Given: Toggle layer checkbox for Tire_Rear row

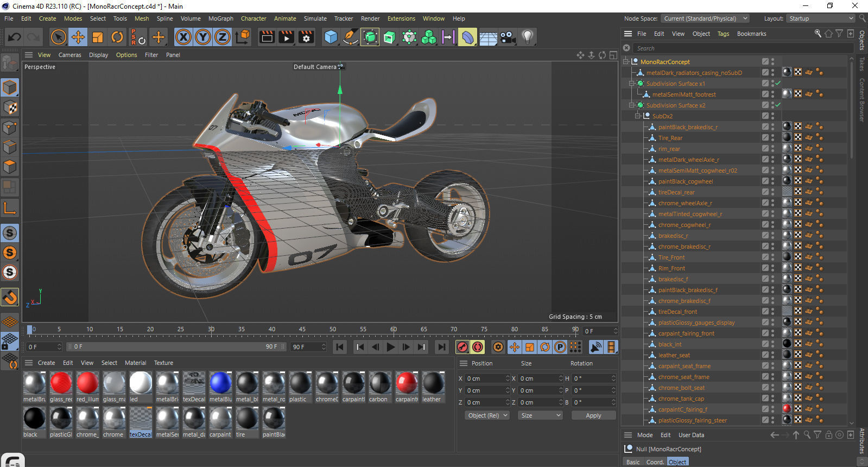Looking at the screenshot, I should coord(765,138).
